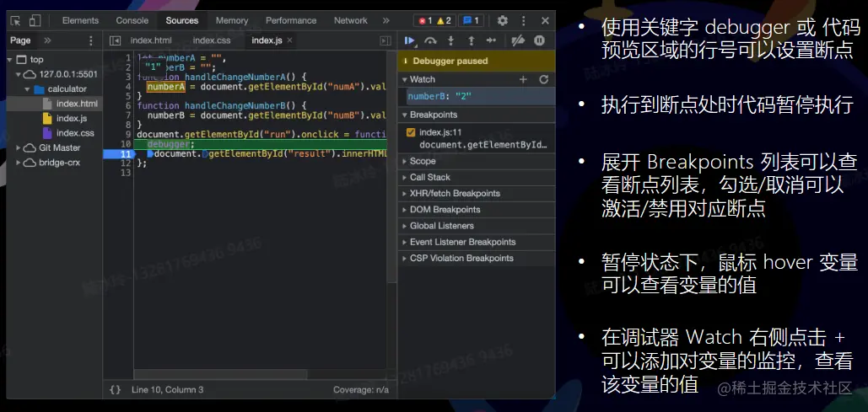This screenshot has width=868, height=412.
Task: Click line number 9 in gutter
Action: pos(128,134)
